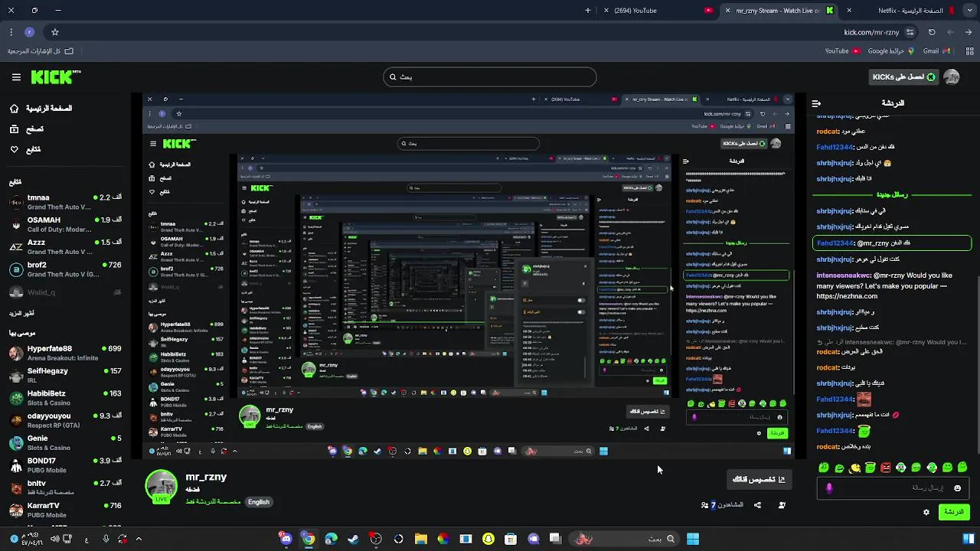Open the user profile avatar menu

952,77
